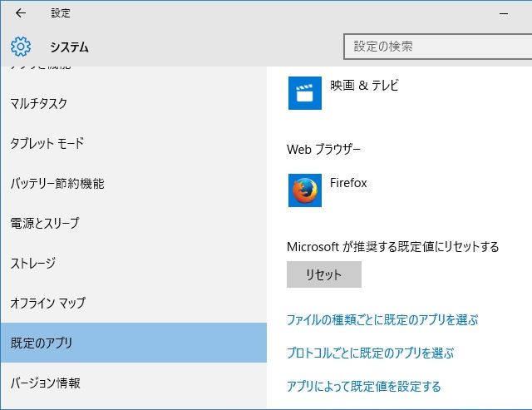Viewport: 532px width, 410px height.
Task: Open オフライン マップ settings
Action: (133, 303)
